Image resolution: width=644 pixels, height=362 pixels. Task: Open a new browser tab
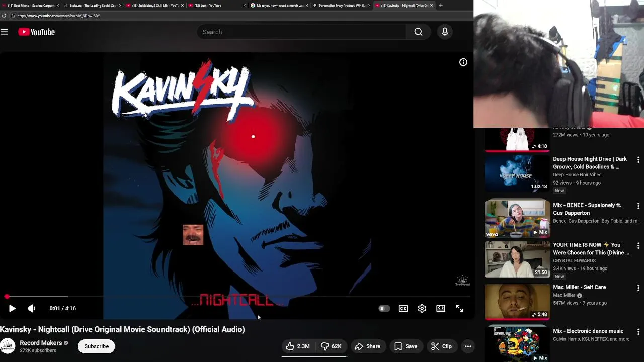point(440,5)
